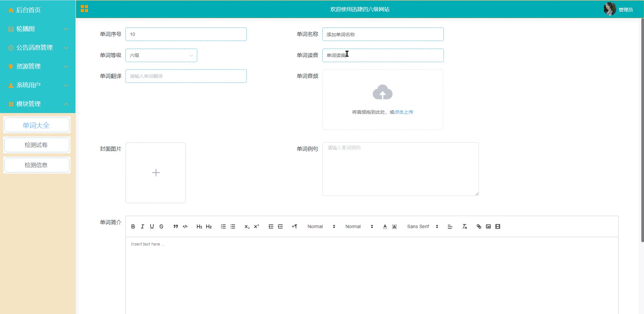Click the admin avatar picture

point(609,9)
